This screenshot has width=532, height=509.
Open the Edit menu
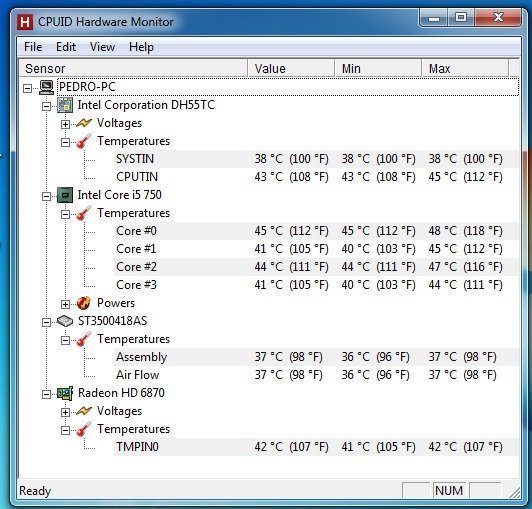66,47
